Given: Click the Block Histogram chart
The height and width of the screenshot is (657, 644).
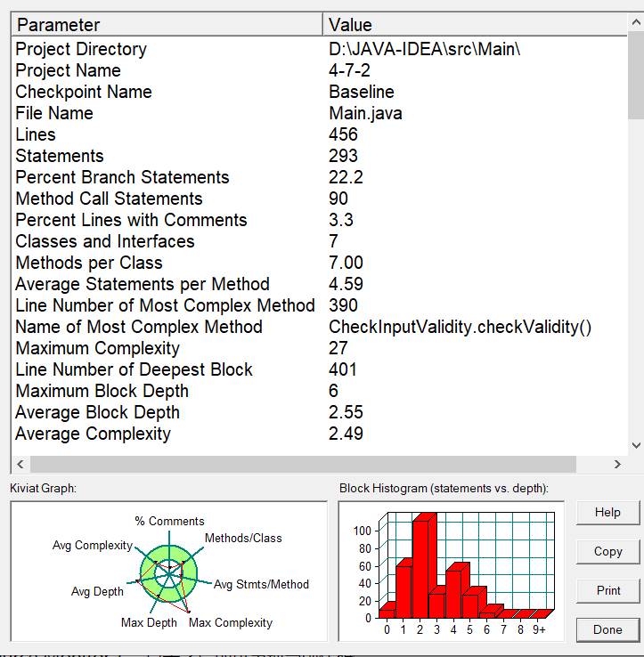Looking at the screenshot, I should (451, 572).
